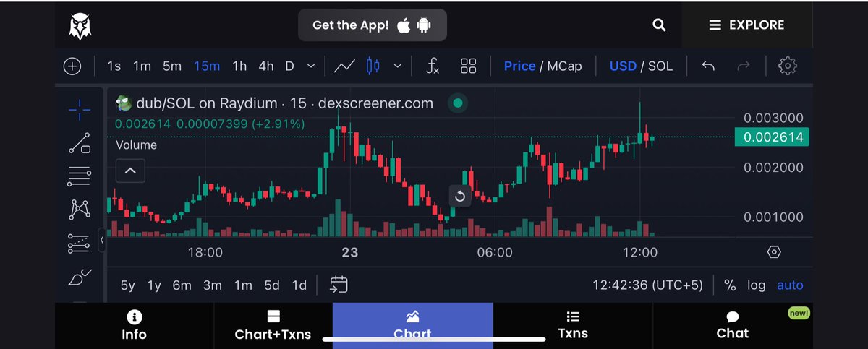Select the 5m timeframe
The image size is (868, 349).
[x=172, y=66]
